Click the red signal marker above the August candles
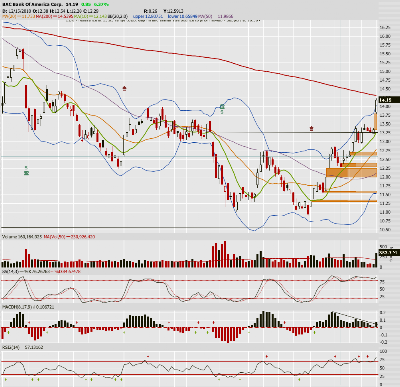Screen dimensions: 400x387 125,88
